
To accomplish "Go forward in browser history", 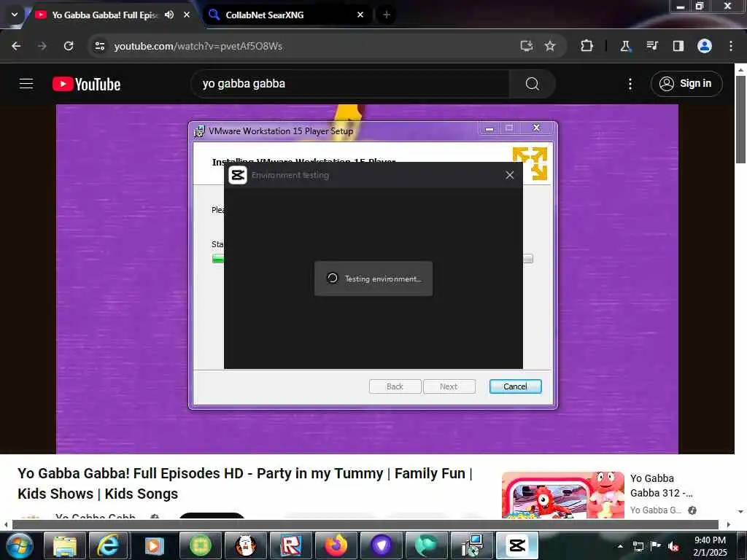I will click(x=42, y=46).
